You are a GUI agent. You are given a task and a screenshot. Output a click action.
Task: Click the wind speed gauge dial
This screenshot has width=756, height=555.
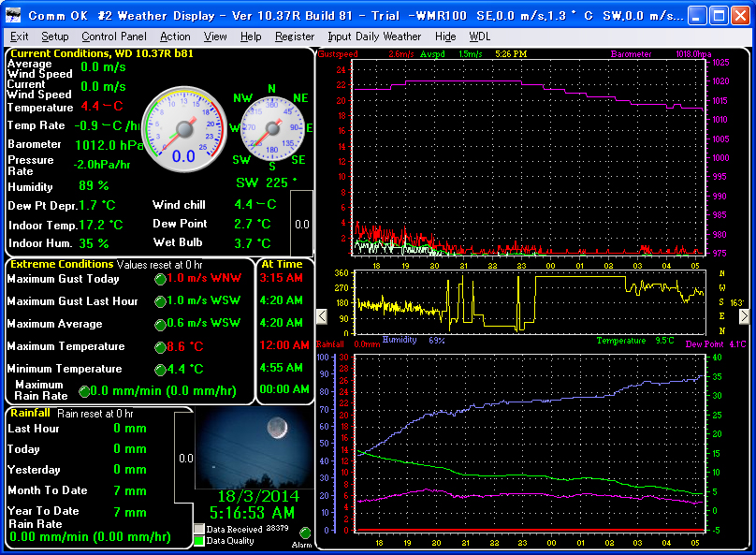click(x=184, y=129)
